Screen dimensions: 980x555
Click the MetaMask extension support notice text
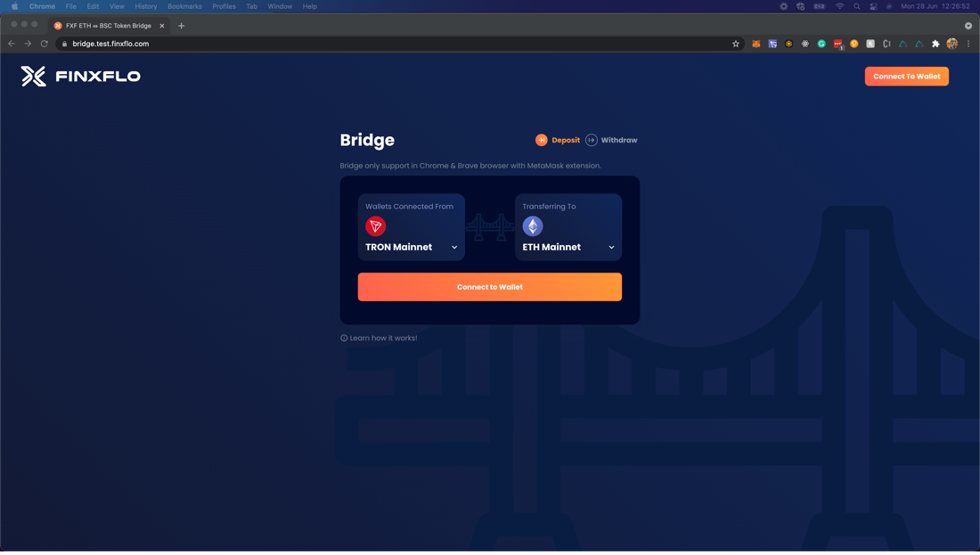coord(470,166)
